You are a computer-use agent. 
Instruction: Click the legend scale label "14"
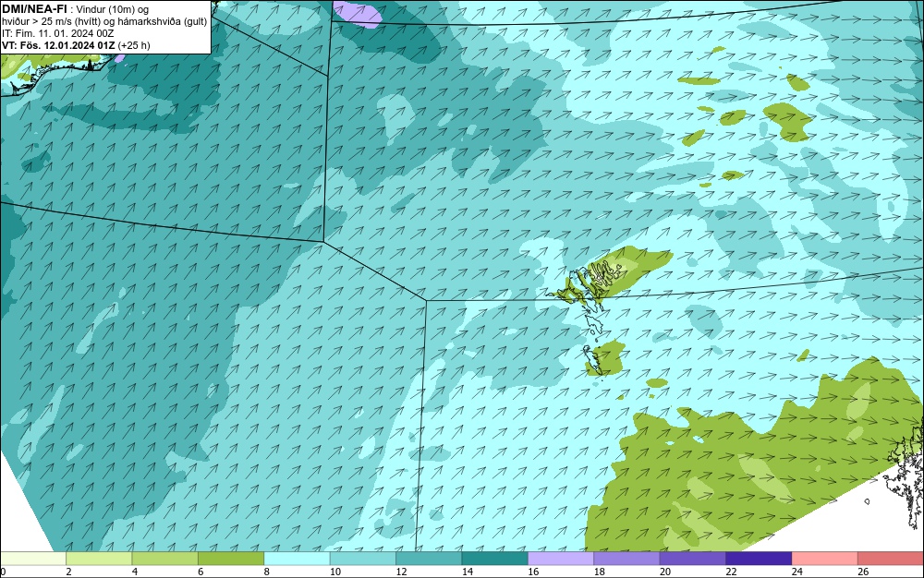pos(468,572)
